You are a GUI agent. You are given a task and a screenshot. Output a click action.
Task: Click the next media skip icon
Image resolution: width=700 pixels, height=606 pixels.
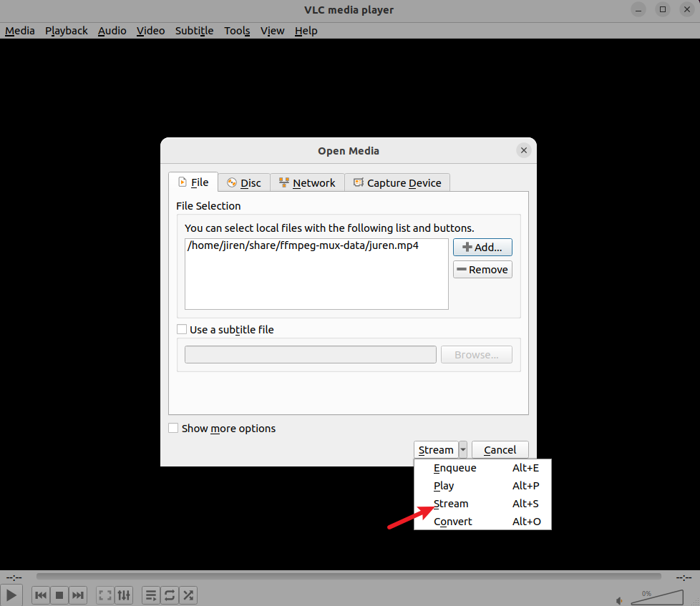click(78, 595)
